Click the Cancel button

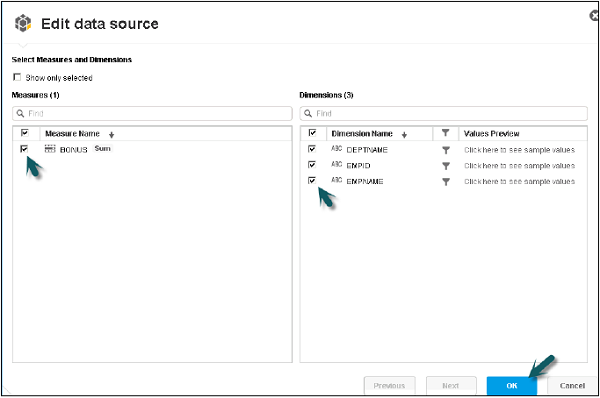pyautogui.click(x=572, y=385)
